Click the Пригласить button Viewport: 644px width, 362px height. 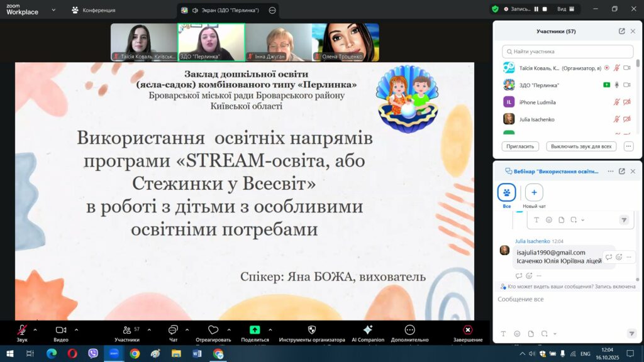[x=521, y=146]
